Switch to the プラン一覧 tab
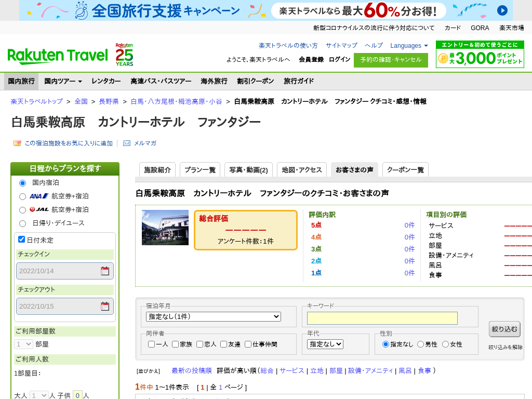532x399 pixels. pos(200,170)
